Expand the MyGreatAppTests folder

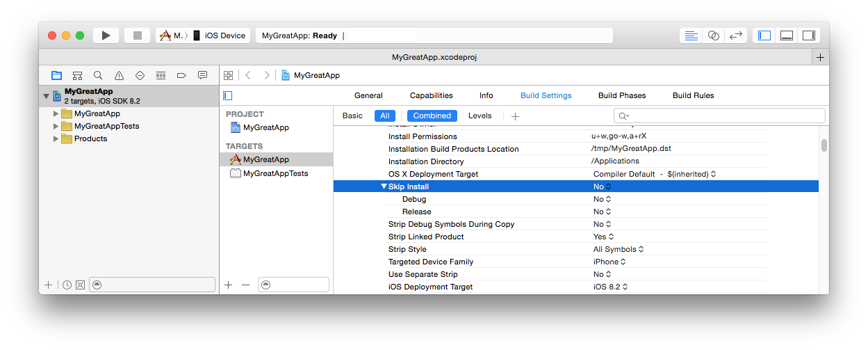tap(56, 126)
